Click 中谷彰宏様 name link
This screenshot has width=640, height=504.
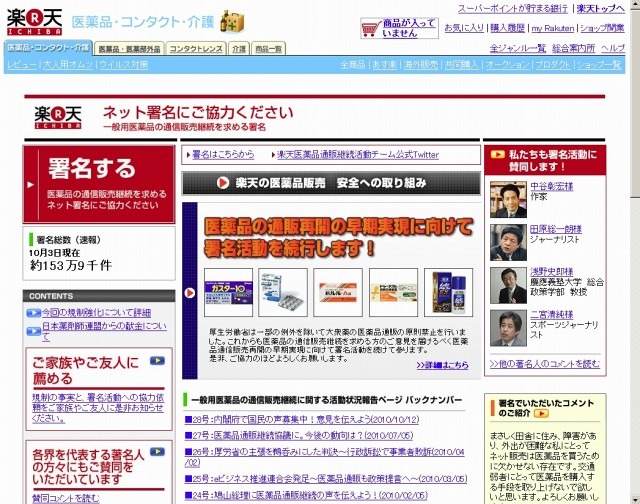pos(551,187)
